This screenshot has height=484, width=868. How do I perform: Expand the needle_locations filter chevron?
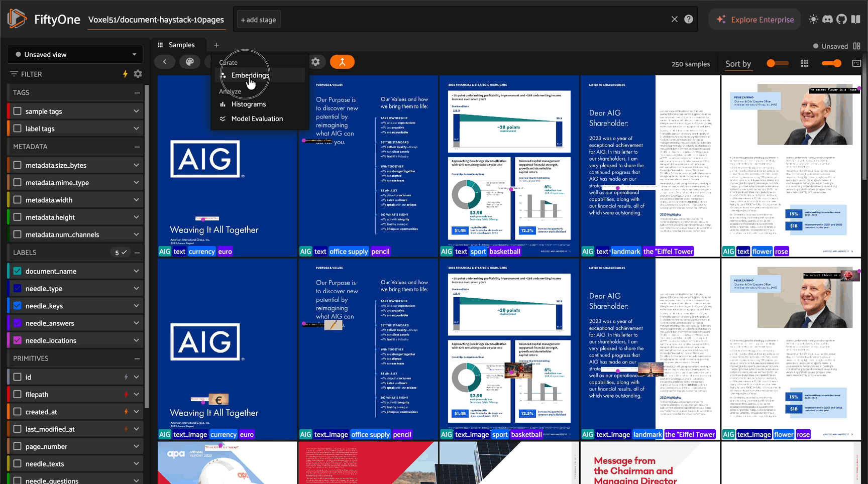pos(136,340)
